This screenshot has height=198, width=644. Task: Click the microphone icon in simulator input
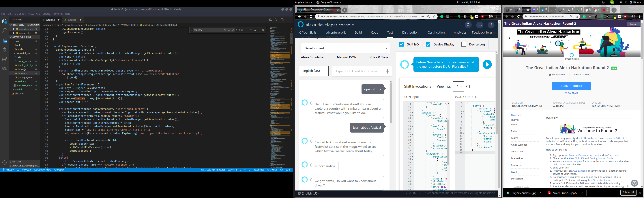point(387,71)
